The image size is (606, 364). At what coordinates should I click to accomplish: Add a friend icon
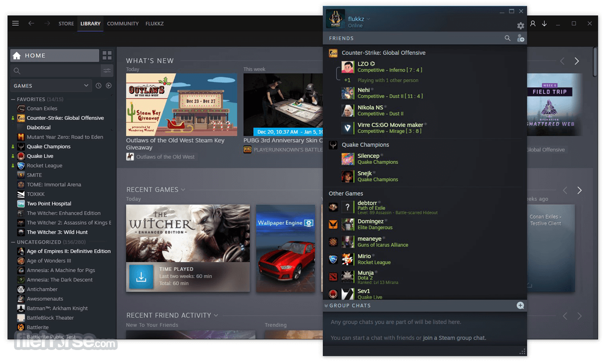point(521,38)
